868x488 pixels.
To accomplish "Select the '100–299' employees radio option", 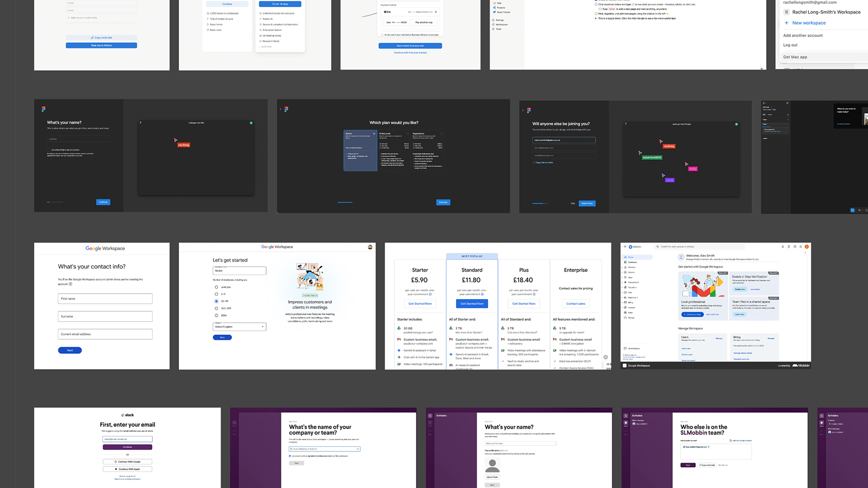I will point(216,308).
